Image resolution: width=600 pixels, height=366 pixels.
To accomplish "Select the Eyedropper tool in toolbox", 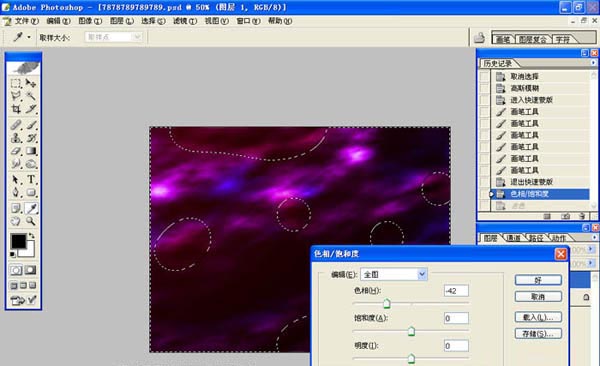I will tap(31, 208).
